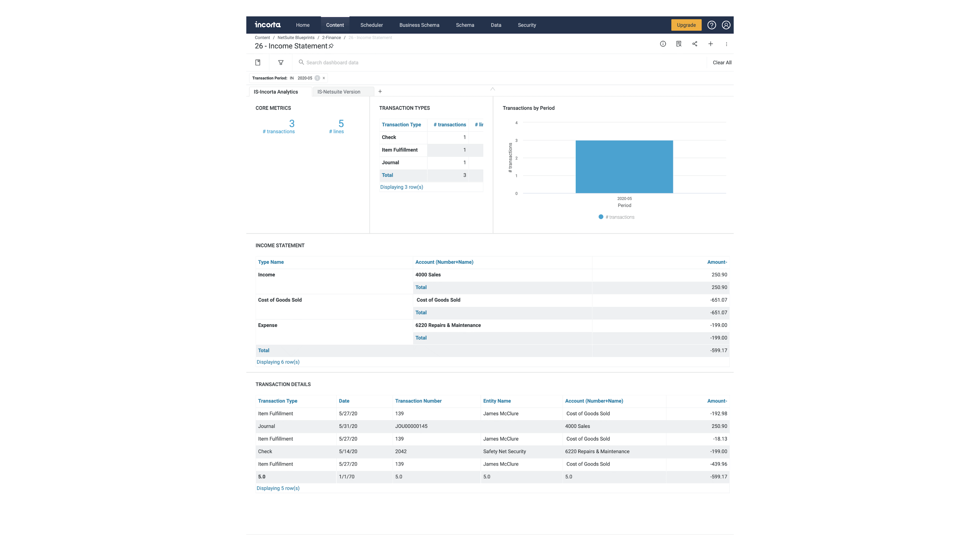Viewport: 980px width, 551px height.
Task: Click the share dashboard icon
Action: point(695,44)
